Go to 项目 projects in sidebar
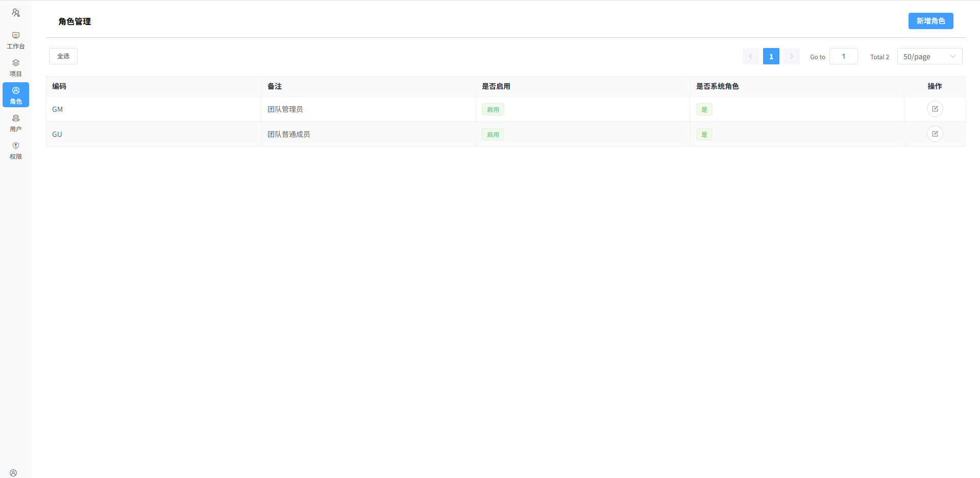Screen dimensions: 980x478 tap(16, 68)
